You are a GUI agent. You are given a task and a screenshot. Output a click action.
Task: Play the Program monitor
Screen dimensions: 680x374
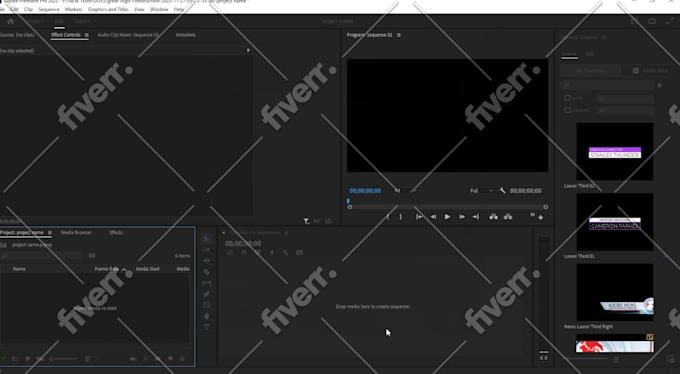pyautogui.click(x=447, y=217)
